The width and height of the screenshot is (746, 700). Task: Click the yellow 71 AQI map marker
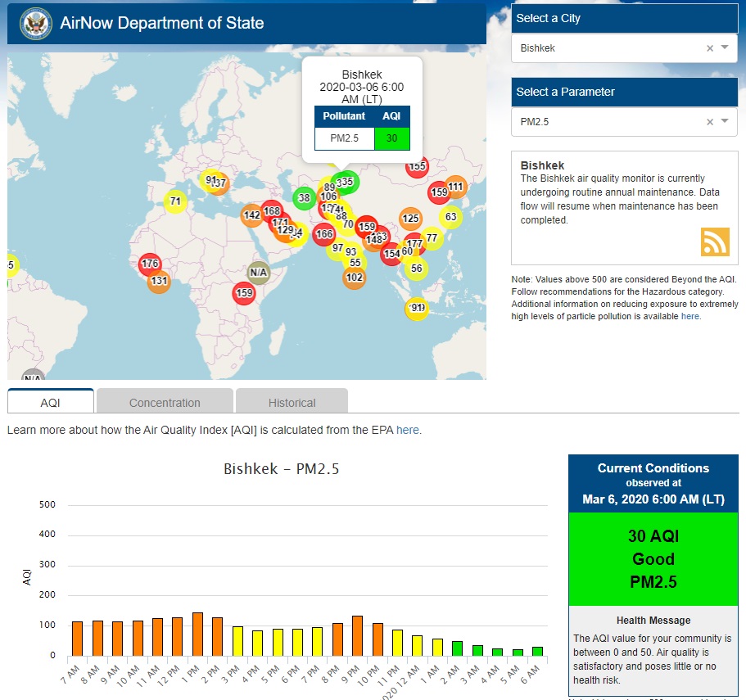(x=175, y=201)
